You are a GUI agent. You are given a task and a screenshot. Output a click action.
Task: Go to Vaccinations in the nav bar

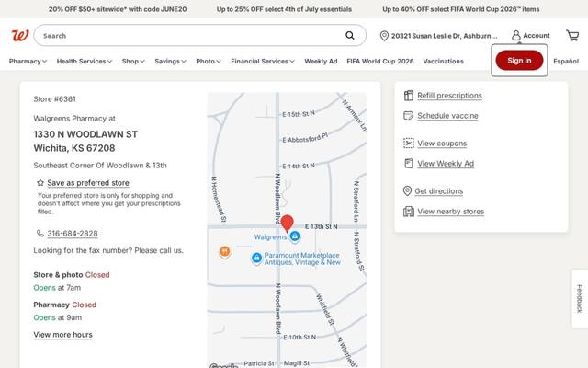point(443,62)
